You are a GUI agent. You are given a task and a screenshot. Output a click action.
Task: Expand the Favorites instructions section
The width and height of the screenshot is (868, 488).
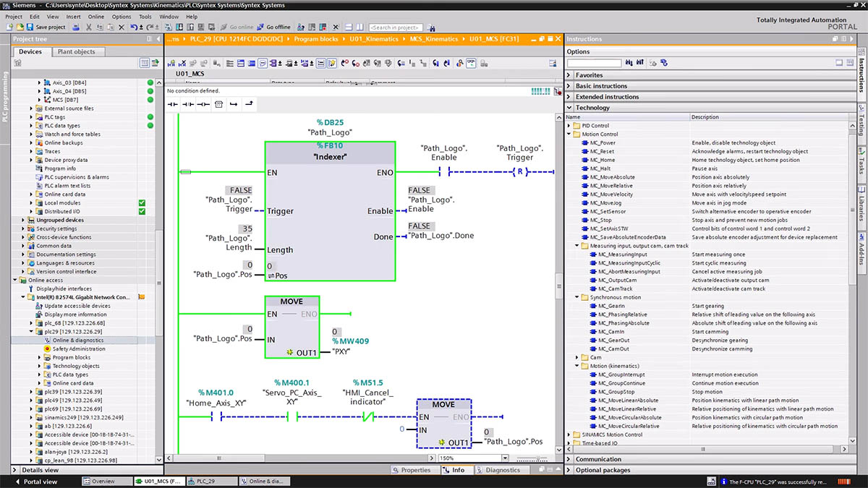pos(570,75)
